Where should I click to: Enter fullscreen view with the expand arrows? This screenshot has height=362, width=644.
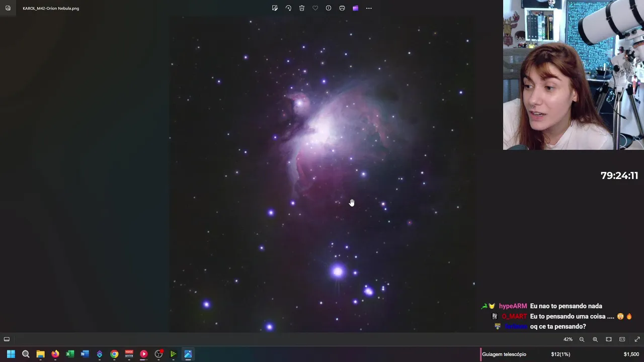click(x=637, y=339)
